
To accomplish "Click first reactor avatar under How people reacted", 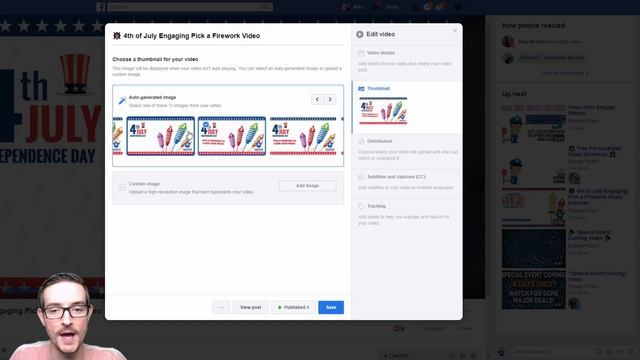I will point(508,42).
